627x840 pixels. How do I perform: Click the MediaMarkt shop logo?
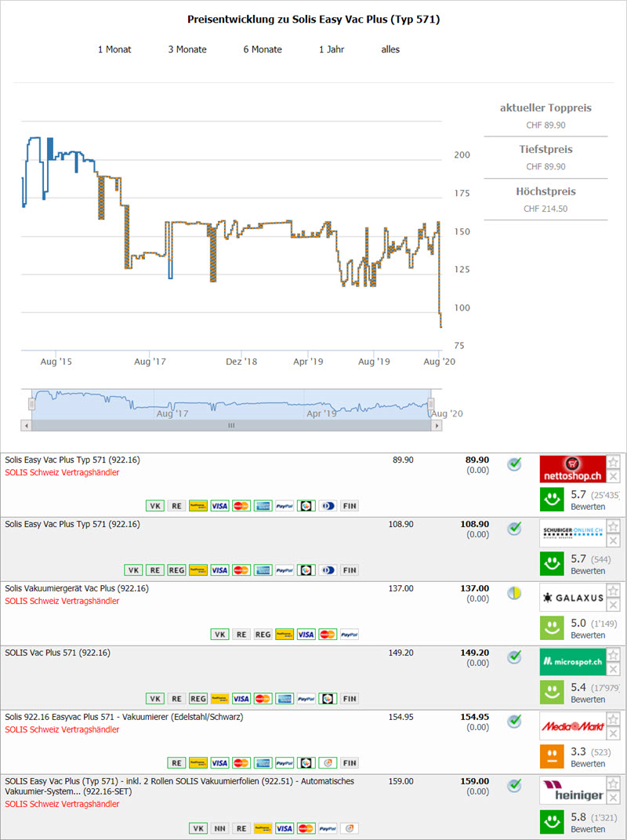(573, 726)
